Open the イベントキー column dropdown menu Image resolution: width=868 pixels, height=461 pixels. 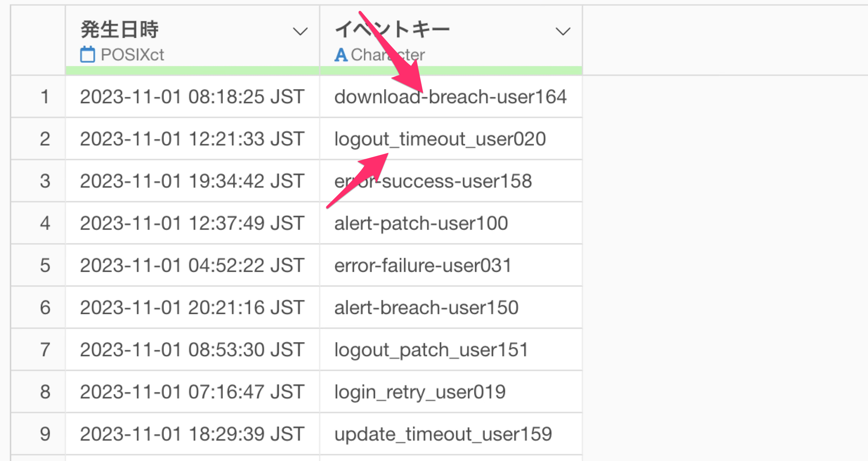563,32
